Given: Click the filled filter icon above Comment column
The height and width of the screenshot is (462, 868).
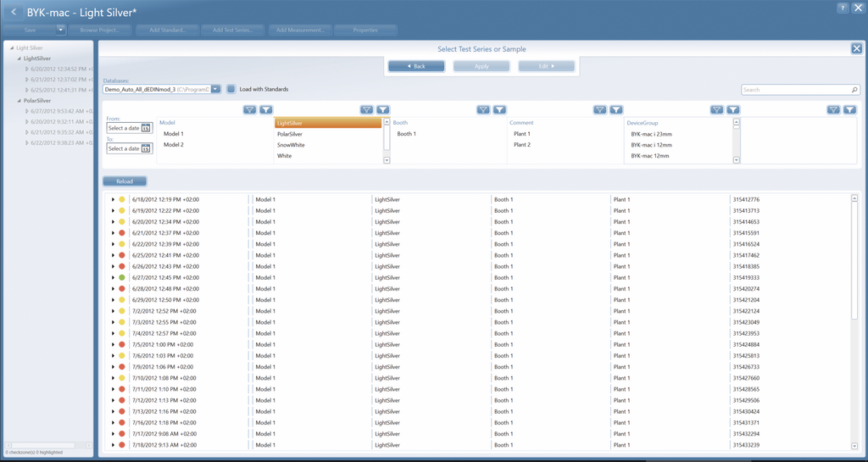Looking at the screenshot, I should [x=617, y=110].
